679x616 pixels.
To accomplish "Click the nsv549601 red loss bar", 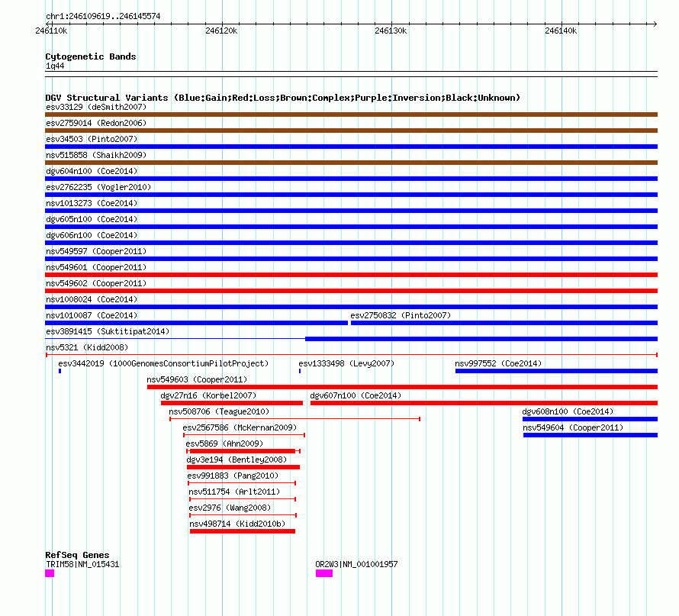I will (x=351, y=275).
